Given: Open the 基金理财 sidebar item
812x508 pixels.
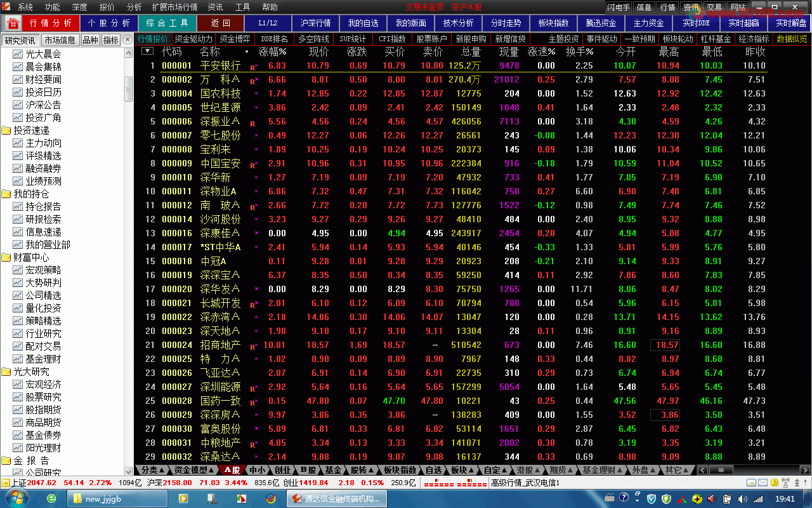Looking at the screenshot, I should coord(43,359).
